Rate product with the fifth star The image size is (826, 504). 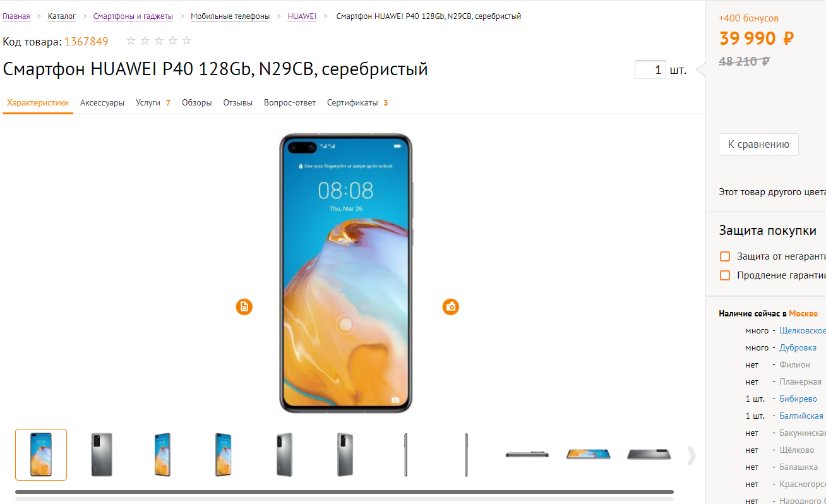(187, 41)
